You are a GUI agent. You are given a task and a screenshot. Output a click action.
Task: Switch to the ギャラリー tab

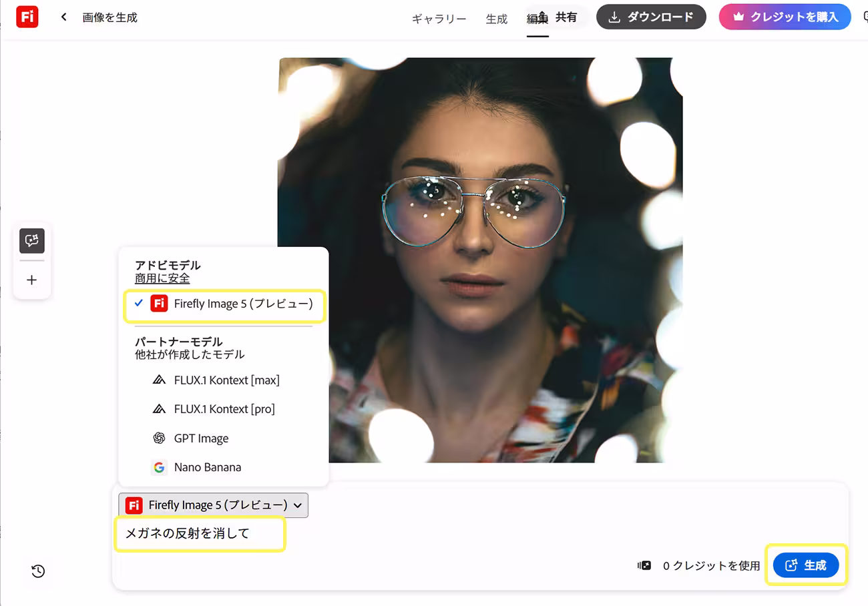(439, 19)
